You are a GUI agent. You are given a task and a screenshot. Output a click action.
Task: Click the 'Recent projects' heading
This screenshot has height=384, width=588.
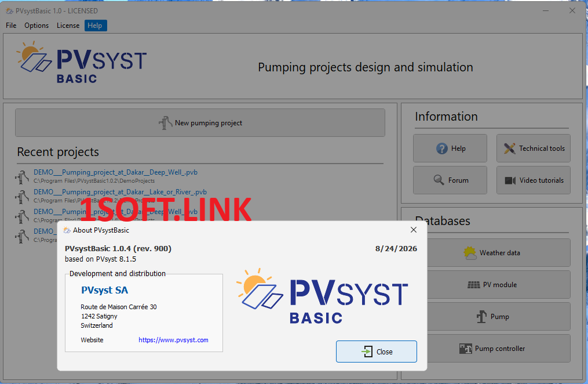pos(58,152)
